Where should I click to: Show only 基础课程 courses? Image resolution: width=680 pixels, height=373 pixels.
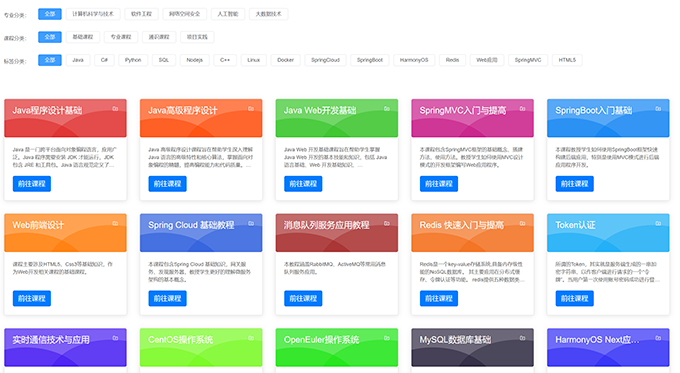(83, 37)
